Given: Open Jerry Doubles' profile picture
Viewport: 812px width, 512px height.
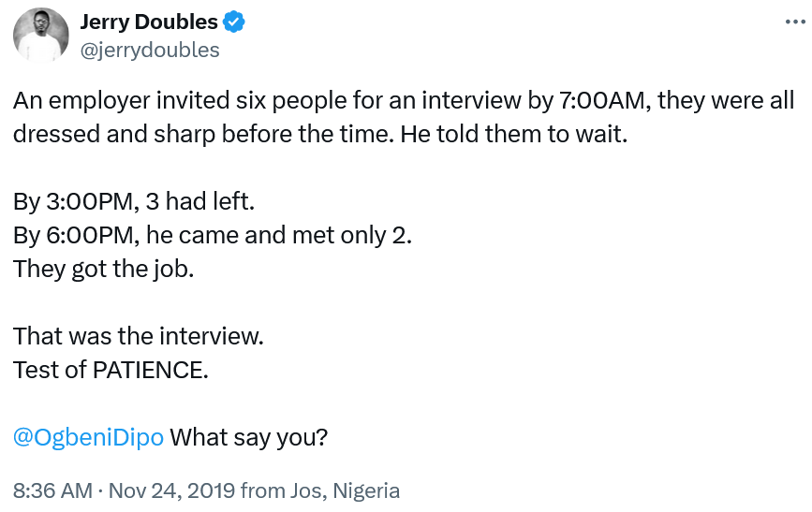Looking at the screenshot, I should (x=41, y=36).
